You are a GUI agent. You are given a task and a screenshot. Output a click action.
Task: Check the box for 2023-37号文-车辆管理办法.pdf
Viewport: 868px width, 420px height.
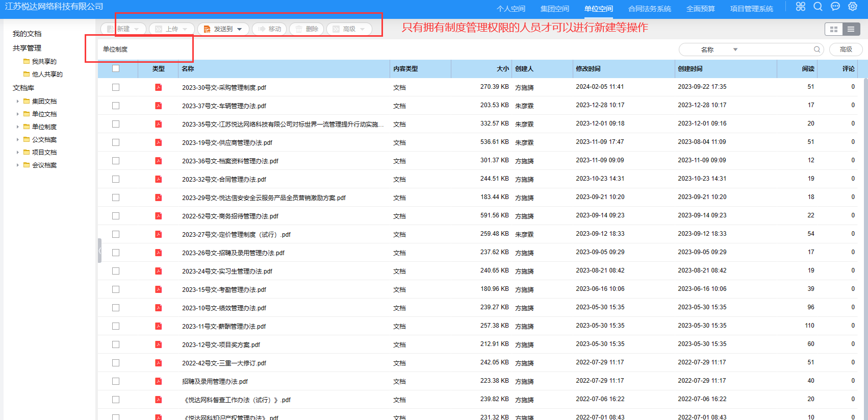click(116, 106)
